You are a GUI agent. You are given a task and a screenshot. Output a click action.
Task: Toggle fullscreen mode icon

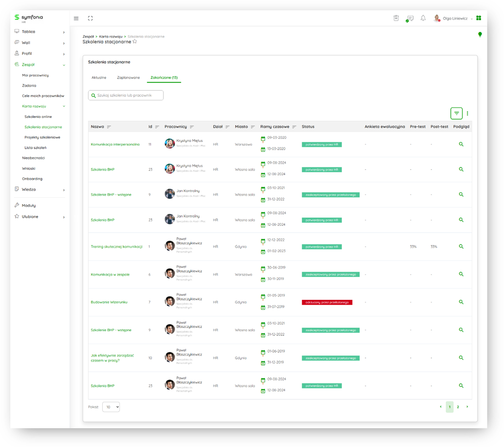click(x=90, y=18)
